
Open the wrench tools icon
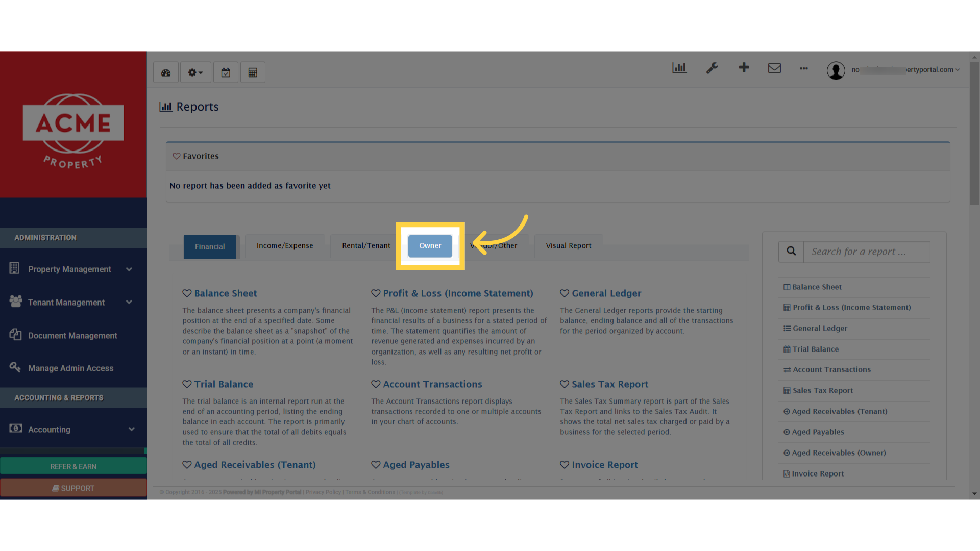[x=712, y=68]
